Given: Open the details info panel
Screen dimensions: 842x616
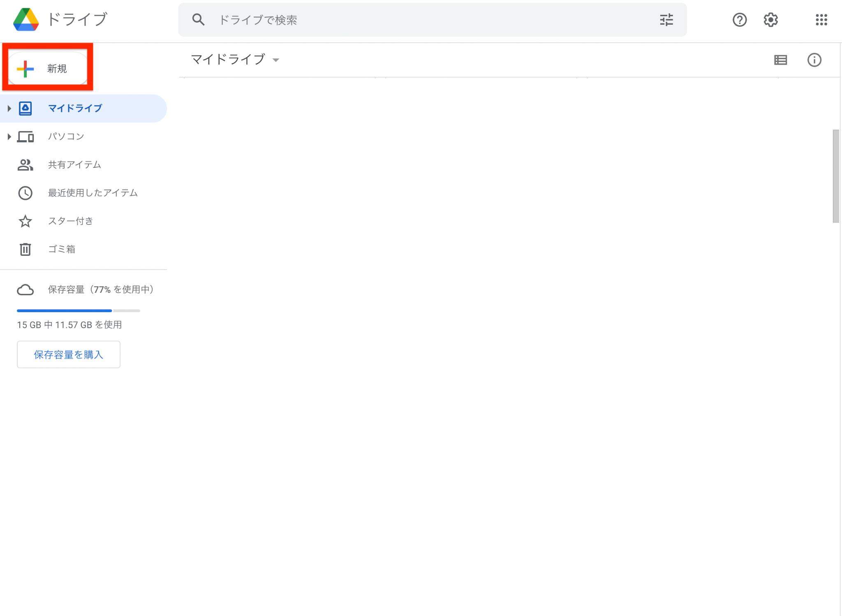Looking at the screenshot, I should [814, 60].
